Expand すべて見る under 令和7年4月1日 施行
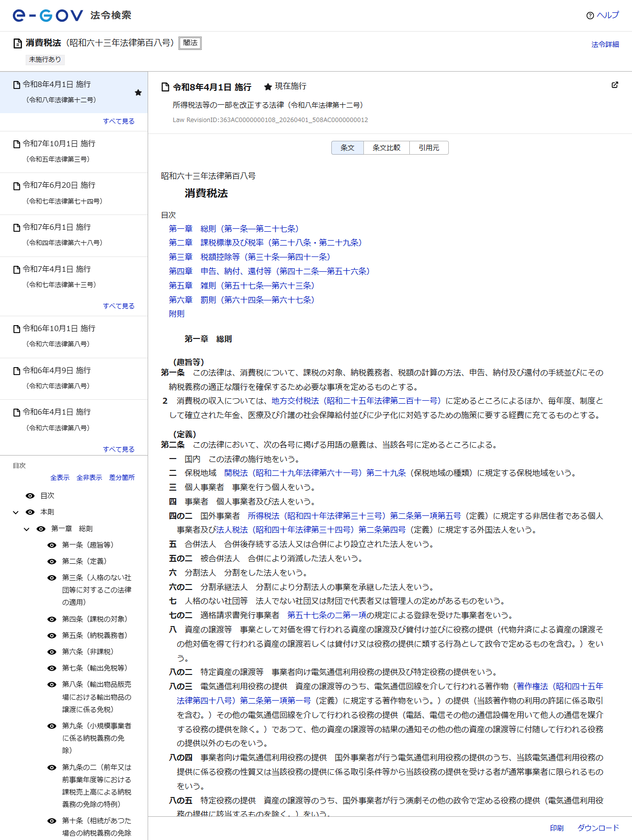632x840 pixels. [x=118, y=306]
